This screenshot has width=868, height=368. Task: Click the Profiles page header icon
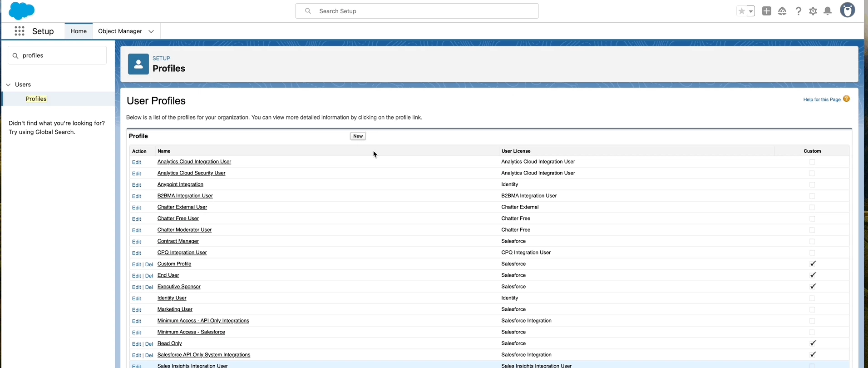click(x=138, y=64)
